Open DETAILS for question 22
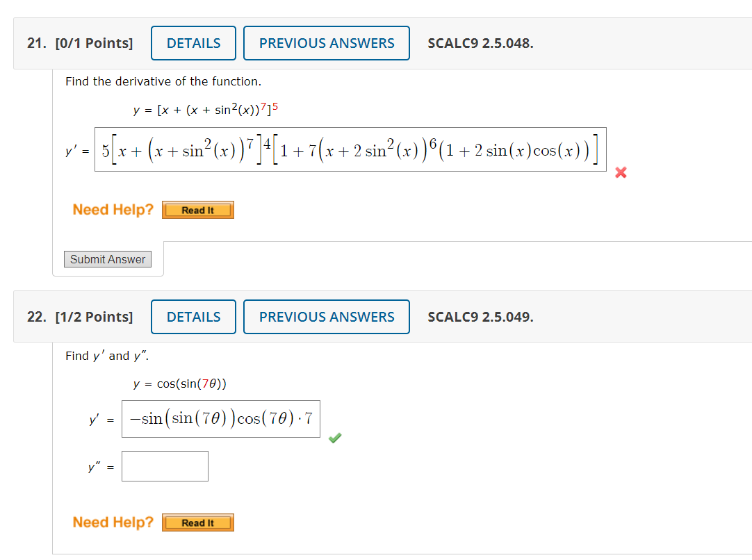 click(193, 316)
